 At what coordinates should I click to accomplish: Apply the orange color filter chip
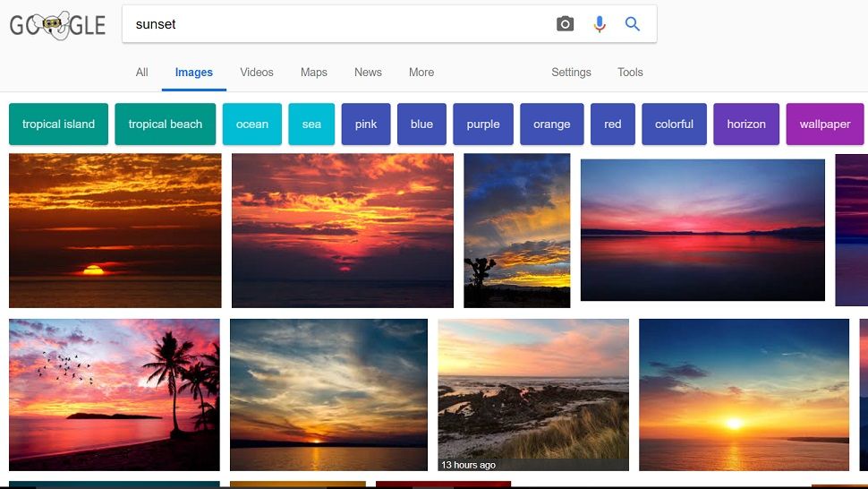pos(551,124)
